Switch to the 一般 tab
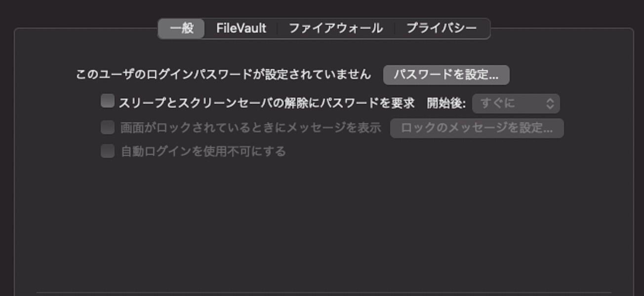 click(181, 28)
